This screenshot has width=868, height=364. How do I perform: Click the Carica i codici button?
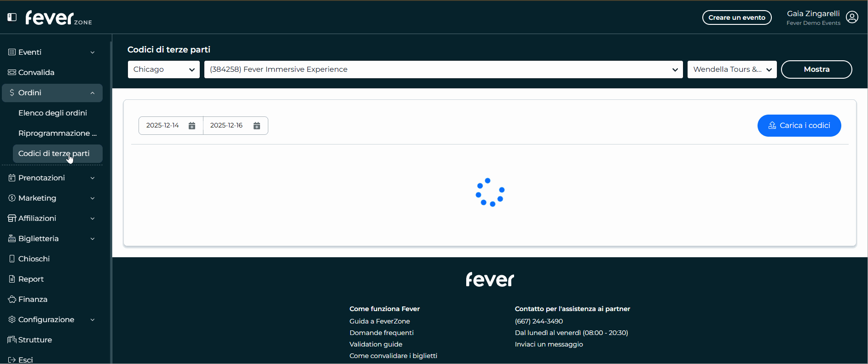pyautogui.click(x=799, y=126)
